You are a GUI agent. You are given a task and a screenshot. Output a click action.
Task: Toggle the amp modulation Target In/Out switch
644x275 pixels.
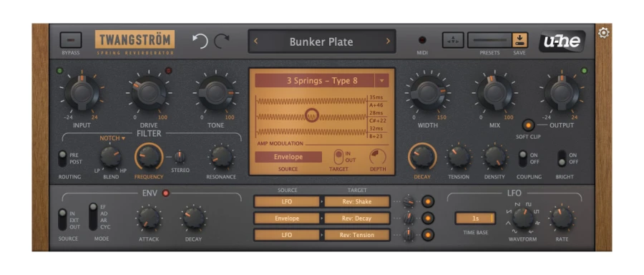[338, 157]
